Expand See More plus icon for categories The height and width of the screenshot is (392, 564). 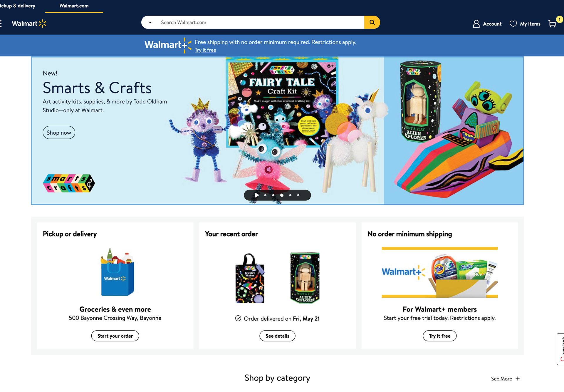pos(518,378)
